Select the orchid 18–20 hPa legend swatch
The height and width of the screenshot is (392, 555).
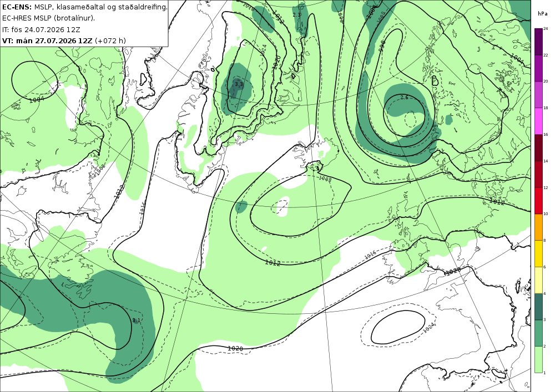pyautogui.click(x=539, y=94)
